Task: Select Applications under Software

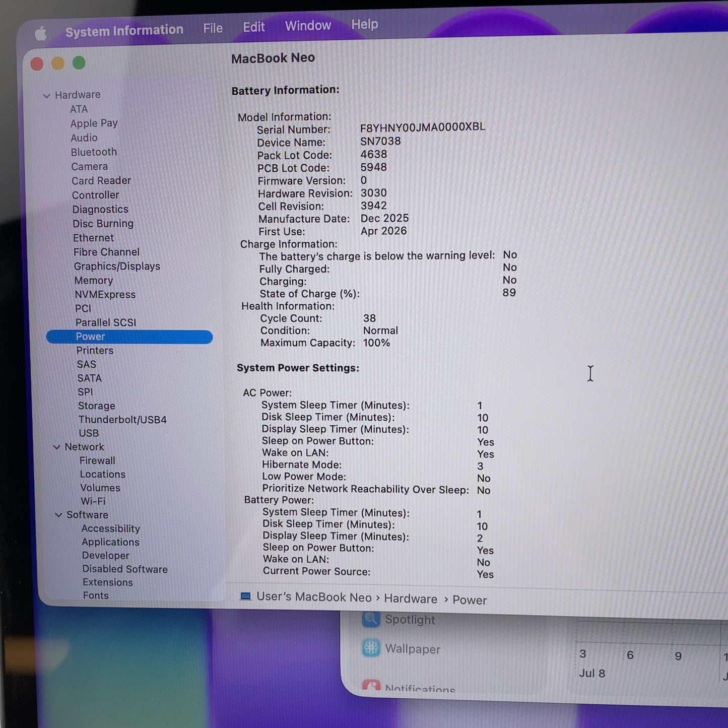Action: pos(111,542)
